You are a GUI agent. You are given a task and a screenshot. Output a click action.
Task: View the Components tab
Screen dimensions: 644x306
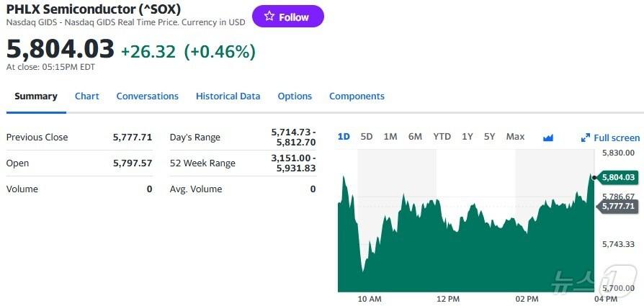pyautogui.click(x=357, y=96)
